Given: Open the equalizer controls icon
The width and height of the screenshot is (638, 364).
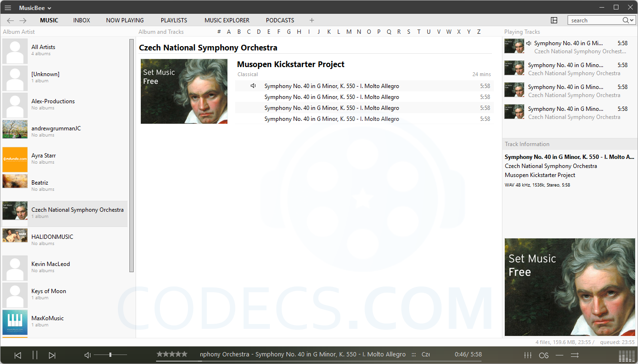Looking at the screenshot, I should point(528,355).
